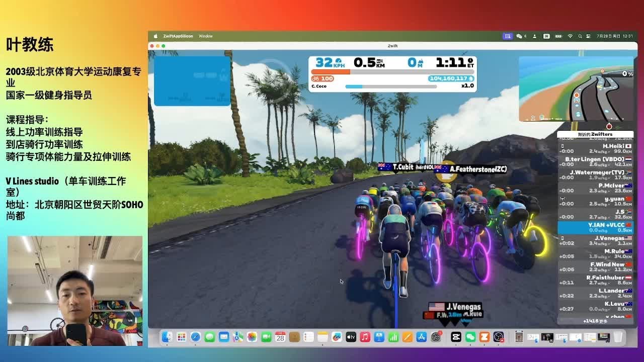Image resolution: width=644 pixels, height=362 pixels.
Task: Select highlighted rider Y.IAN +VLCC
Action: [x=595, y=227]
